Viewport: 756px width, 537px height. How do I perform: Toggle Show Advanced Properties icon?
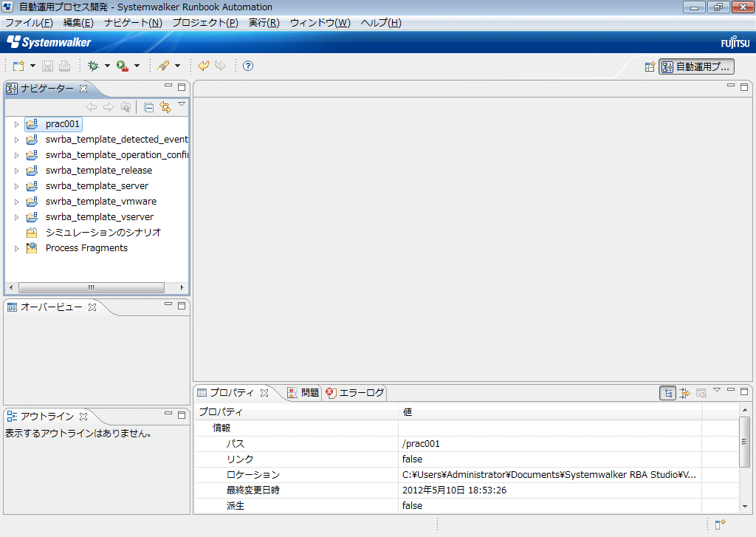pyautogui.click(x=684, y=393)
